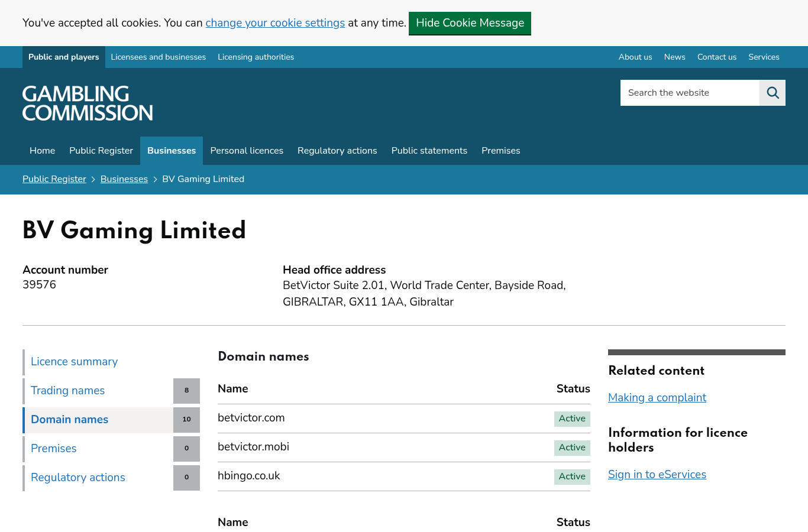Open the Sign in to eServices link
The image size is (808, 532).
657,475
